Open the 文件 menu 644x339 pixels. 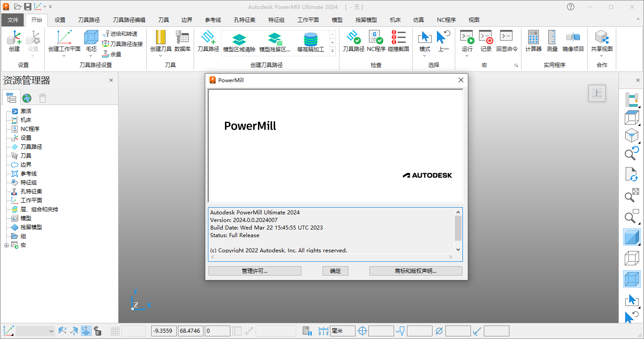coord(13,20)
